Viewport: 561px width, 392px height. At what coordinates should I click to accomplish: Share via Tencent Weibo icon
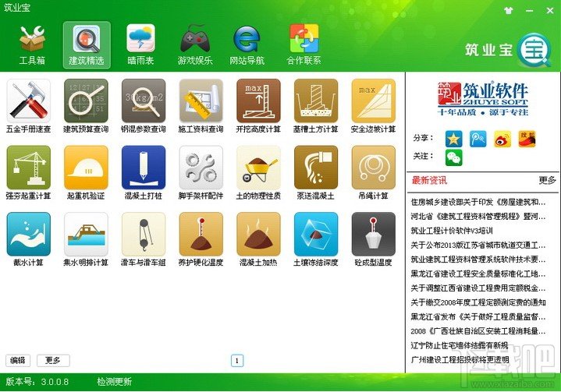(x=478, y=139)
